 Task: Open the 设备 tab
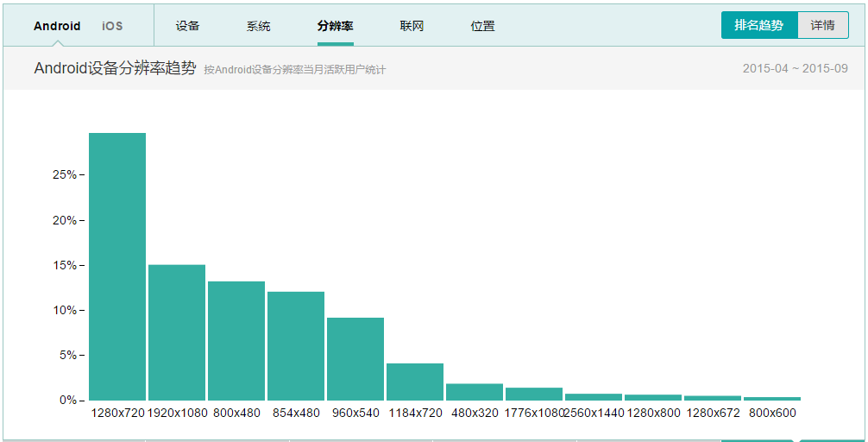click(187, 26)
